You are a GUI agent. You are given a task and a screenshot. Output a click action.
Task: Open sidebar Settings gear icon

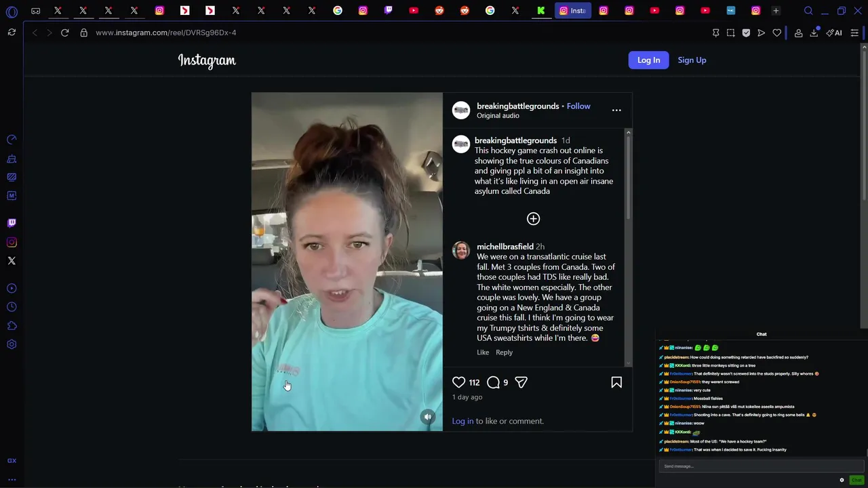tap(12, 344)
